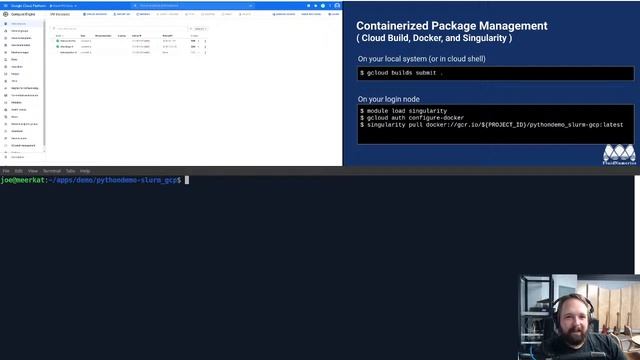Open the Google Cloud navigation hamburger menu
The height and width of the screenshot is (360, 640).
point(5,6)
